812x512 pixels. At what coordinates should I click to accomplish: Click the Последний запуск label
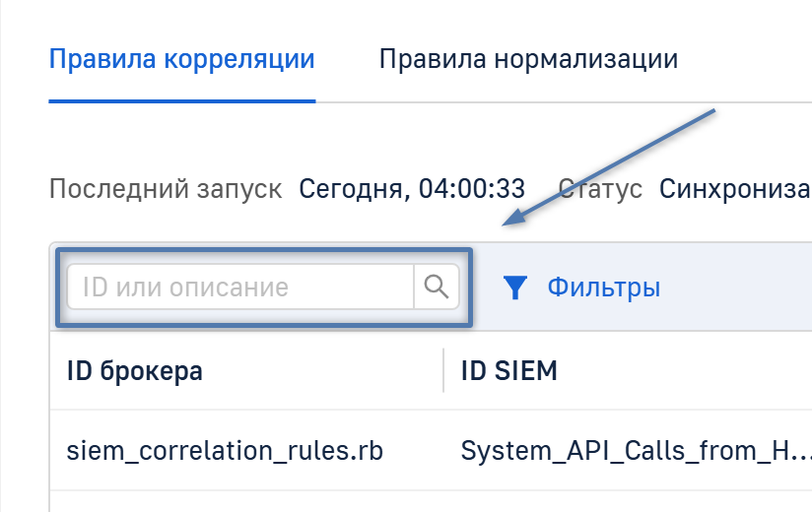[x=166, y=187]
